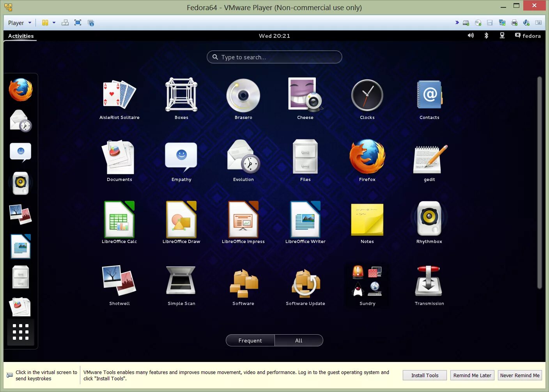Open Empathy from the dash sidebar
Image resolution: width=549 pixels, height=392 pixels.
point(21,152)
